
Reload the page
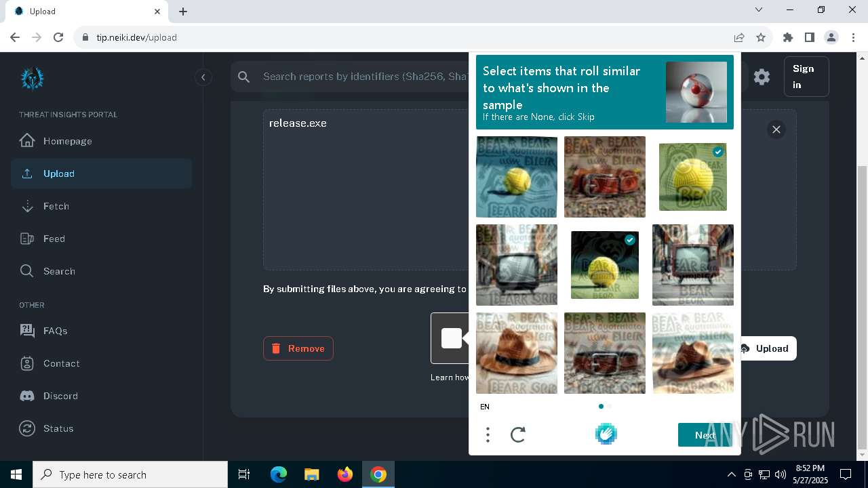click(58, 37)
